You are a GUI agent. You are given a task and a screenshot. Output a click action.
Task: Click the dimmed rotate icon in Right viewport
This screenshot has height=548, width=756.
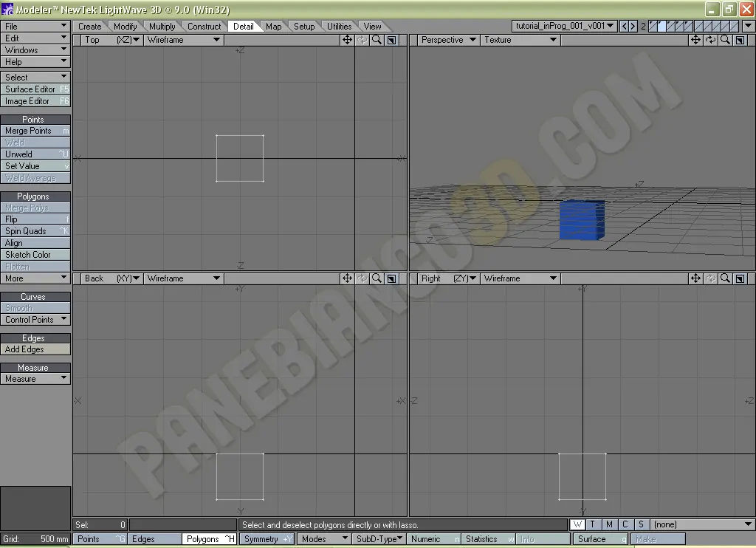click(x=710, y=278)
